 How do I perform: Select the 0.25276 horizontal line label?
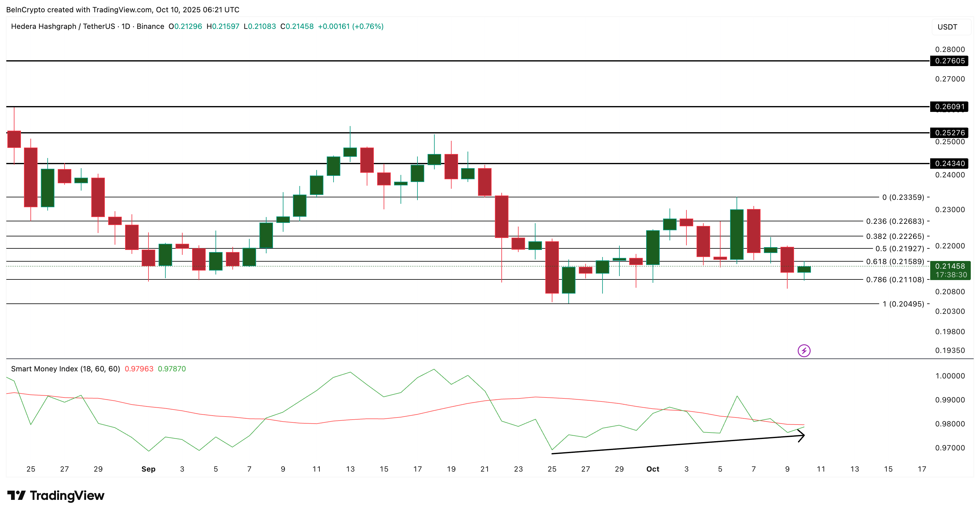(949, 133)
